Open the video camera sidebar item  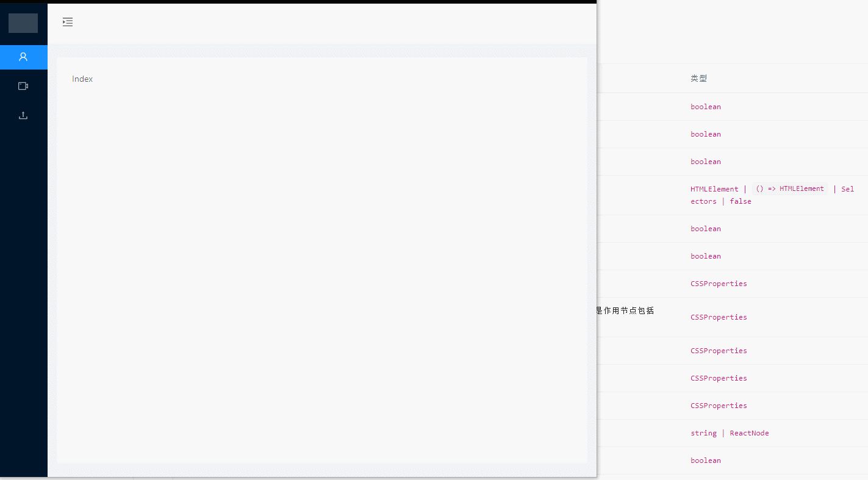tap(23, 86)
